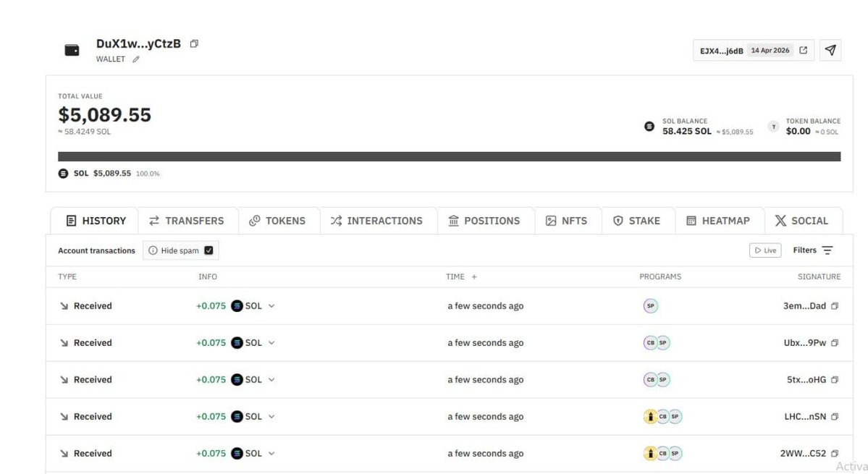Open transaction 2WW...C52 signature link
Viewport: 868px width, 474px height.
click(804, 454)
